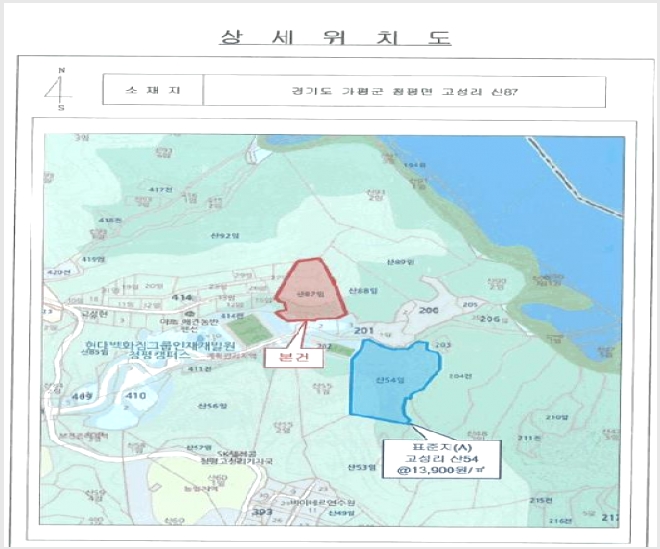Click the '상 세 위 치 도' title

[335, 38]
